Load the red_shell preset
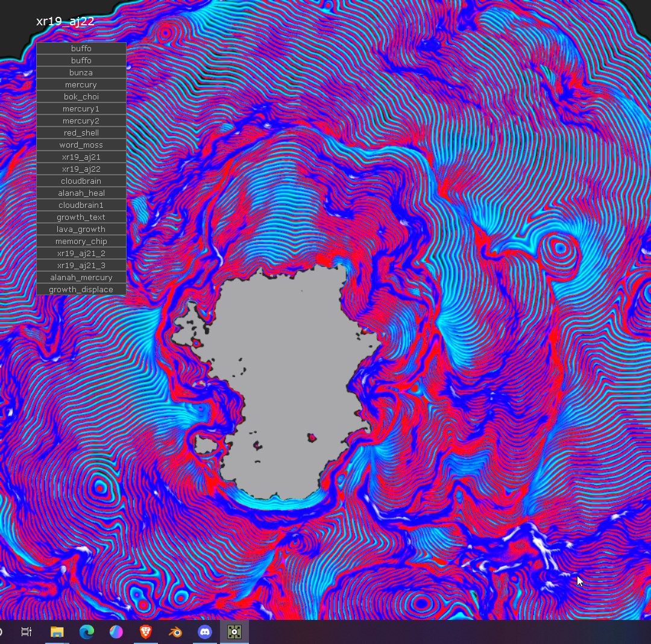The image size is (651, 644). (x=81, y=133)
